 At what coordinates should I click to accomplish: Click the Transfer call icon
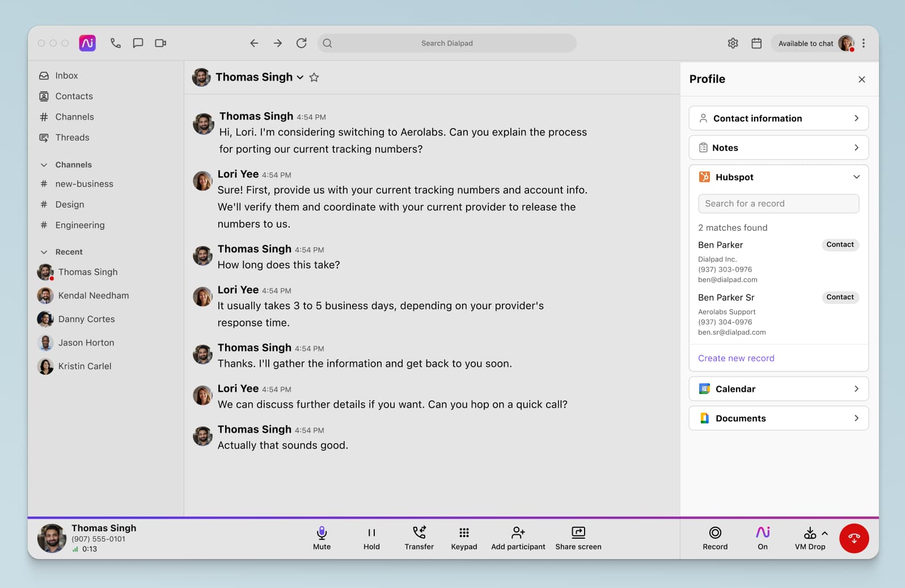[419, 538]
